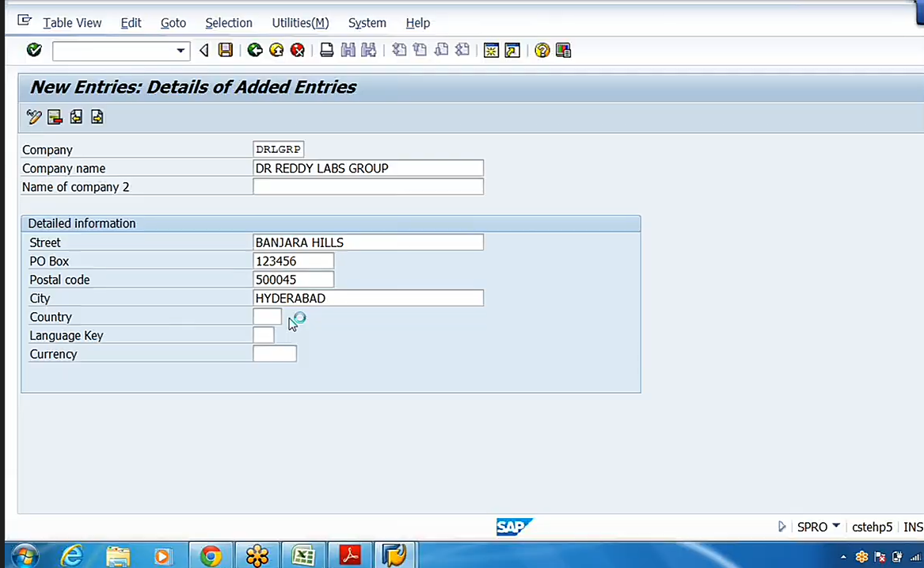Click the Customize Local Layout icon
The width and height of the screenshot is (924, 568).
564,51
